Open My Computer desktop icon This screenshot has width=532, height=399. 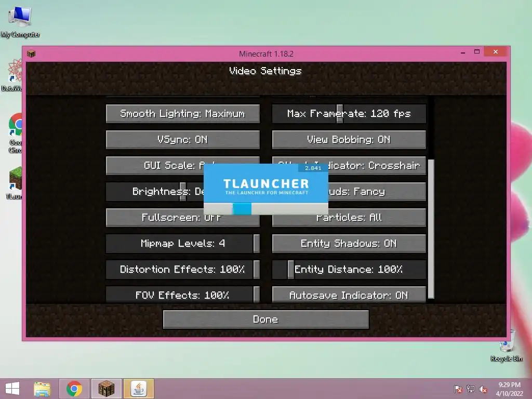(x=20, y=22)
